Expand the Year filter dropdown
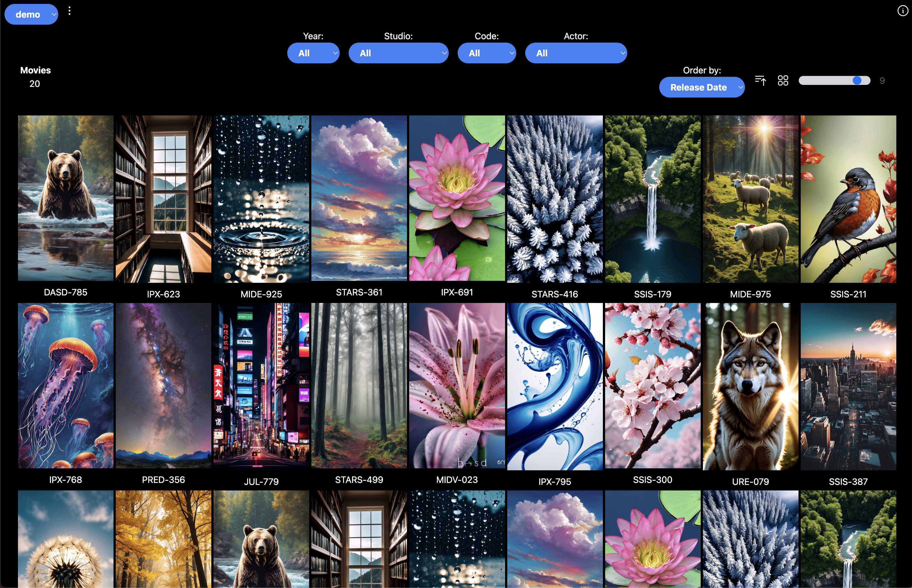This screenshot has height=588, width=912. click(x=313, y=53)
